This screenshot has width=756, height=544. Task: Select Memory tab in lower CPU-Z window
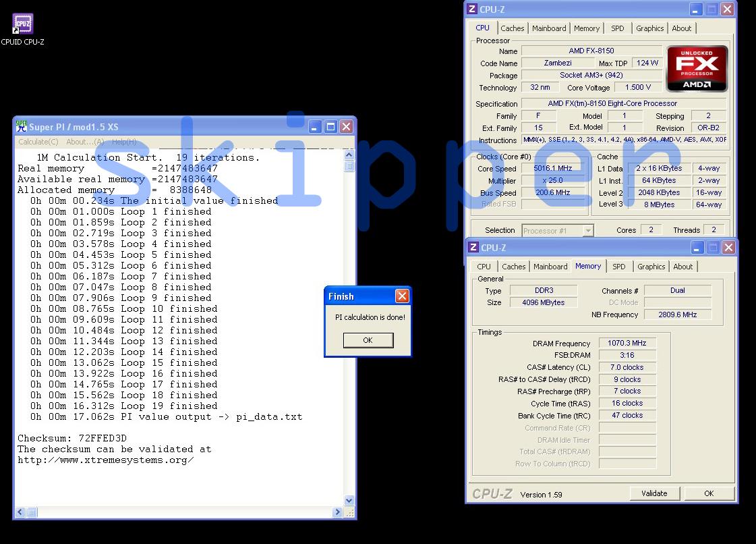pyautogui.click(x=588, y=266)
